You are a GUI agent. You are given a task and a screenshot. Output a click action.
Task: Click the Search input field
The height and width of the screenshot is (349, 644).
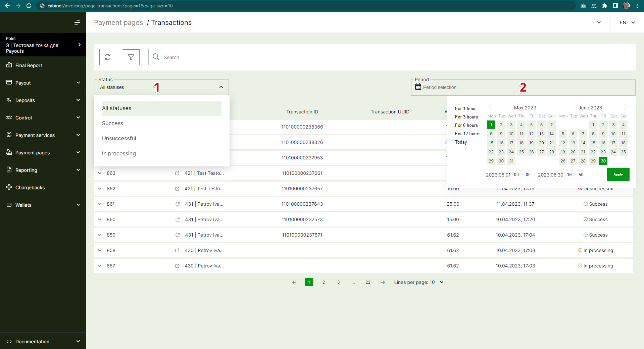389,57
